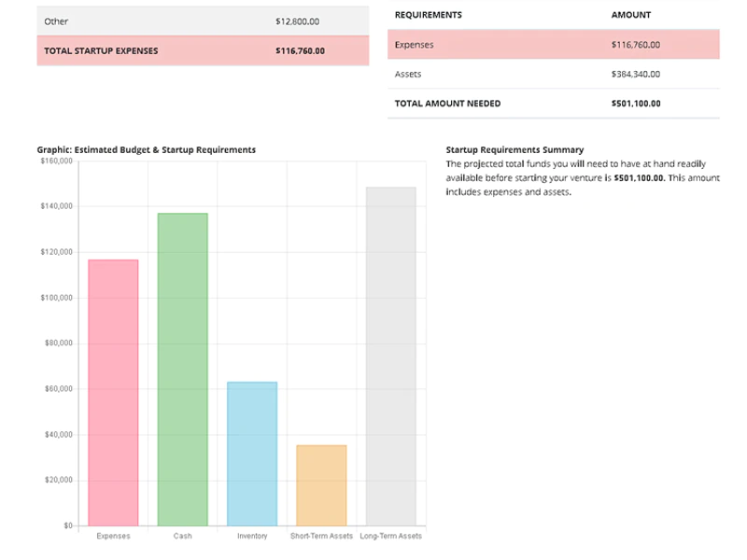Click the Cash x-axis label
The image size is (747, 560).
(x=183, y=536)
